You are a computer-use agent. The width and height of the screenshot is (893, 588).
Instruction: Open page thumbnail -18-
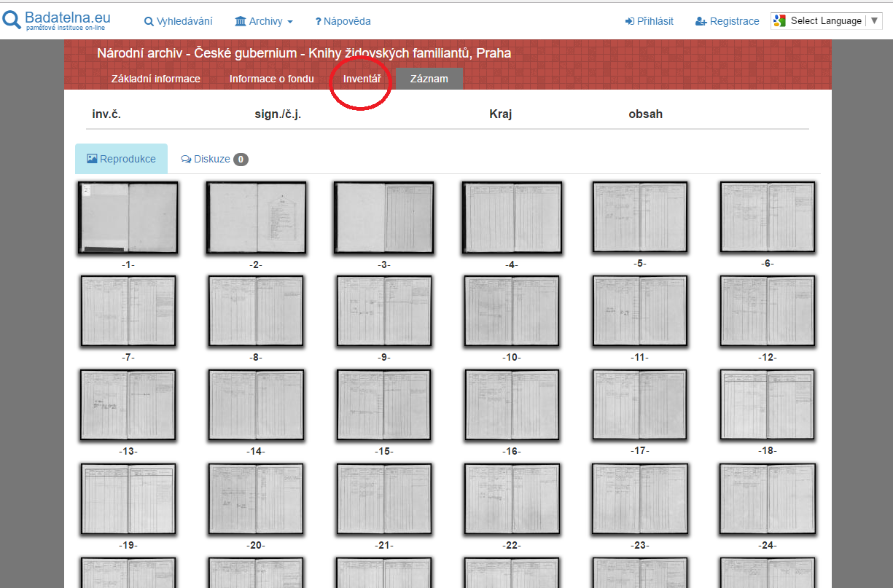click(768, 404)
